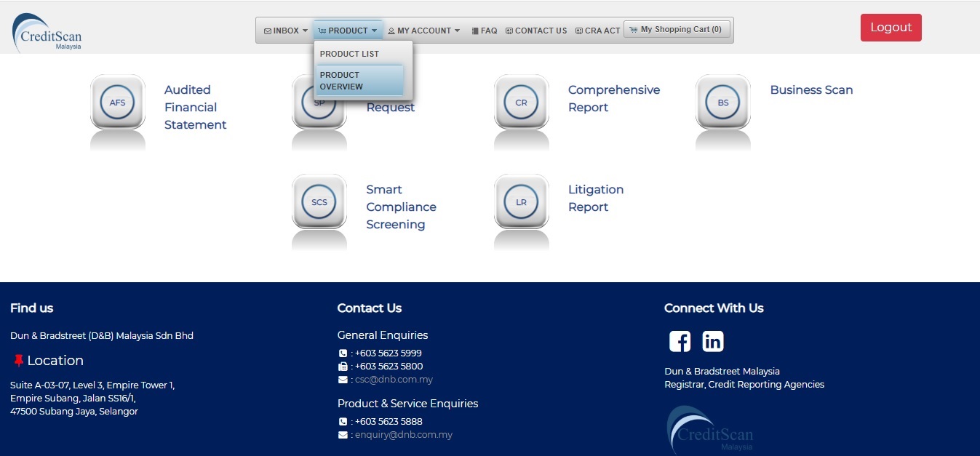Image resolution: width=980 pixels, height=456 pixels.
Task: Click the envelope icon beside enquiry@dnb.com.my
Action: coord(343,435)
